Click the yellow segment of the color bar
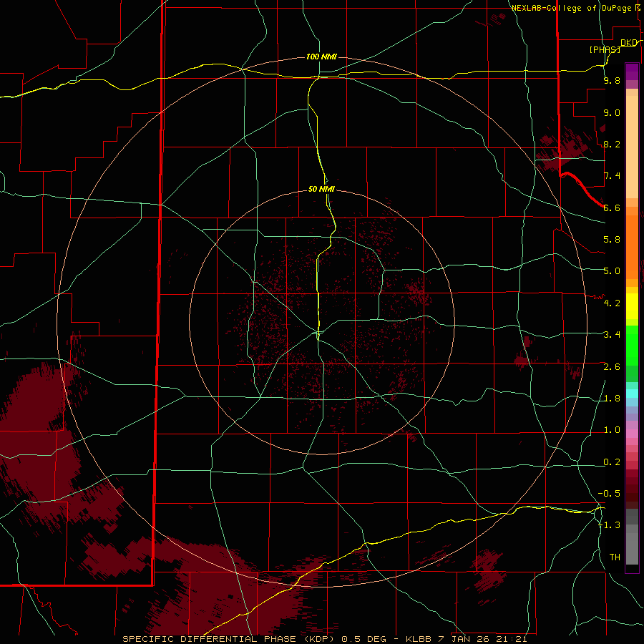Screen dimensions: 644x644 [632, 306]
